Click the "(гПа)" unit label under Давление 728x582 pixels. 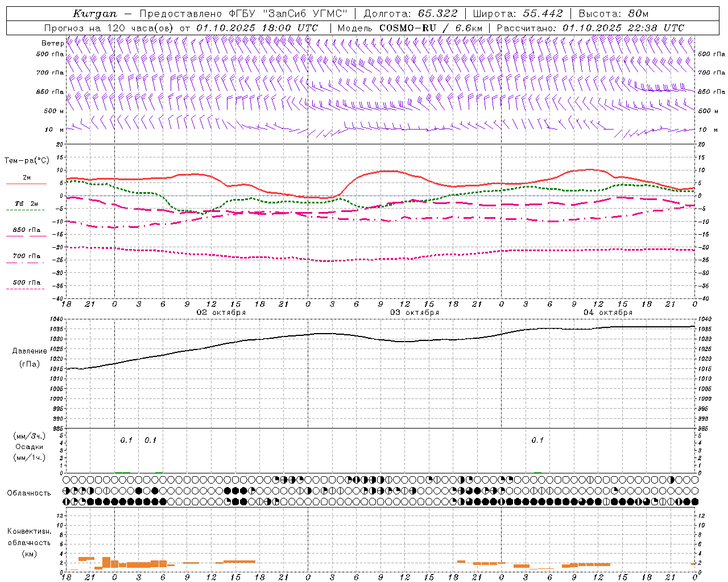(x=30, y=364)
